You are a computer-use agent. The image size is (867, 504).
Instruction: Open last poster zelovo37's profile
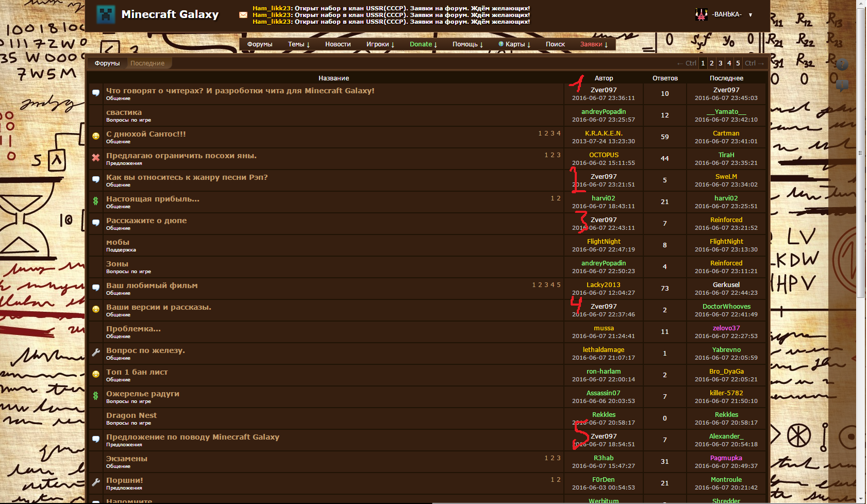tap(726, 328)
